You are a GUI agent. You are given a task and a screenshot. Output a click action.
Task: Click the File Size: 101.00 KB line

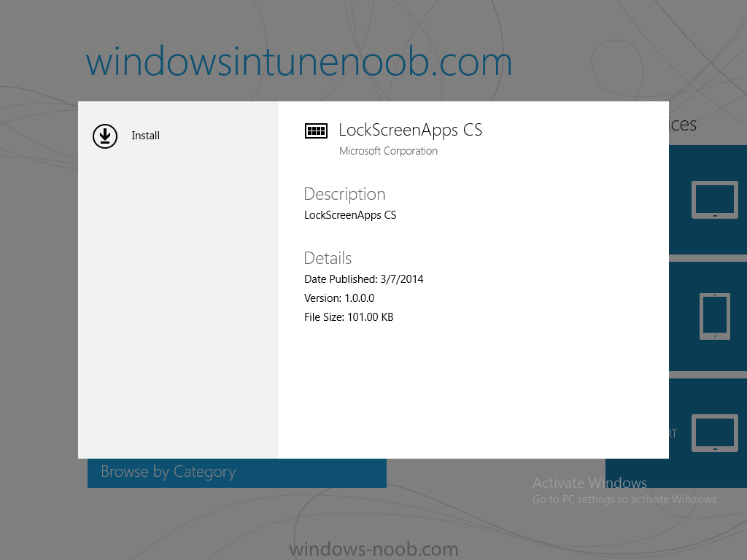[x=349, y=317]
